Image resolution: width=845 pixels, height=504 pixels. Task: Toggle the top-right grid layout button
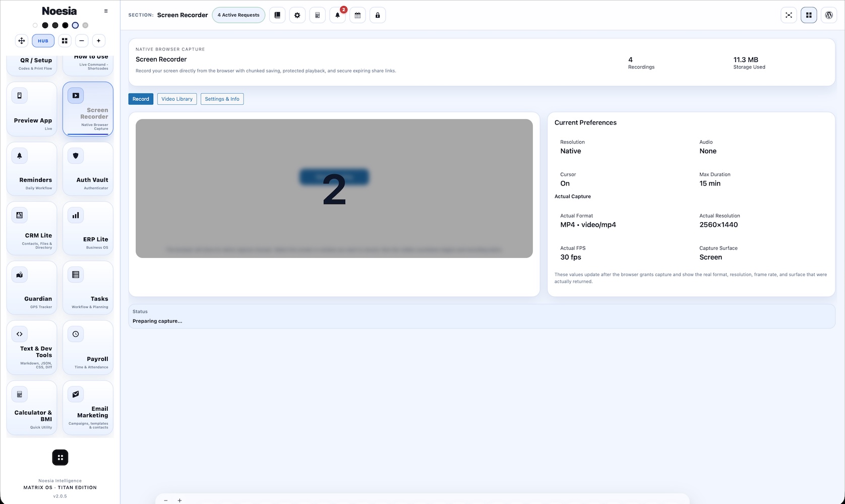809,15
